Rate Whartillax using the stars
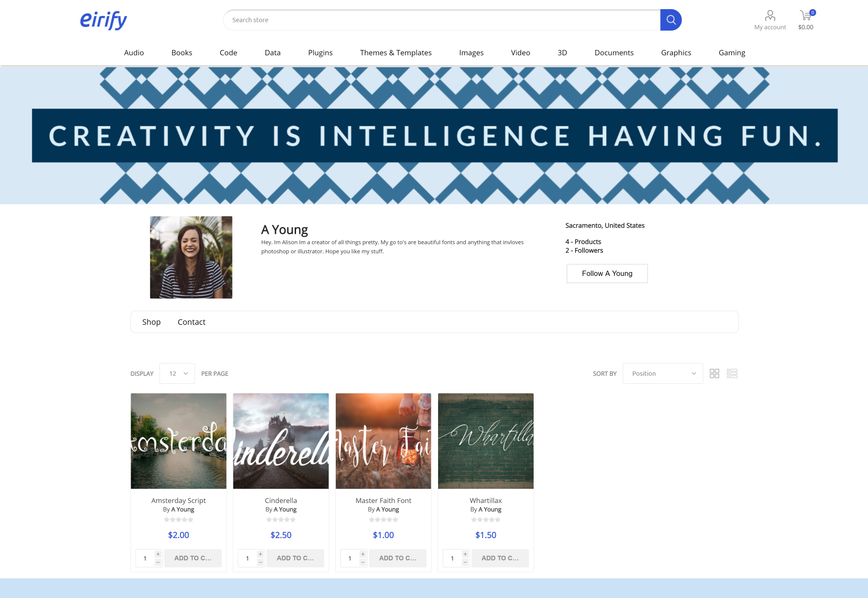Screen dimensions: 868x598 (x=486, y=519)
